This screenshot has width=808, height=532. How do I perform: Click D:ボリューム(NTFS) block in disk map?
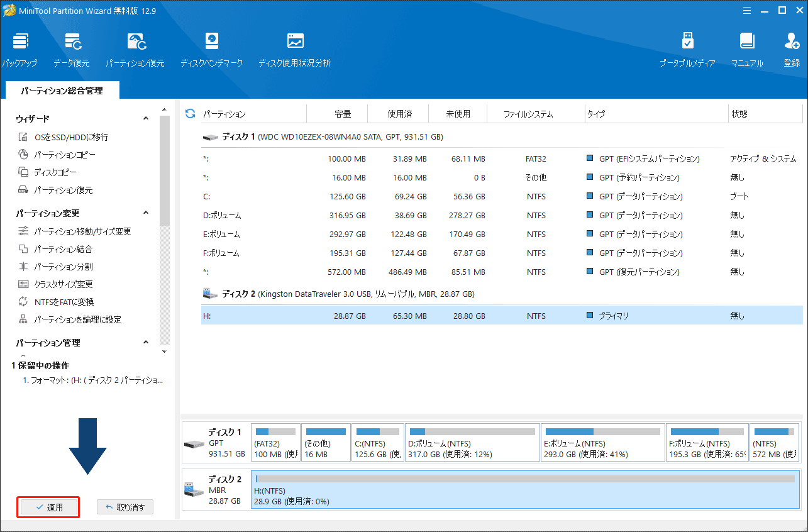(472, 443)
